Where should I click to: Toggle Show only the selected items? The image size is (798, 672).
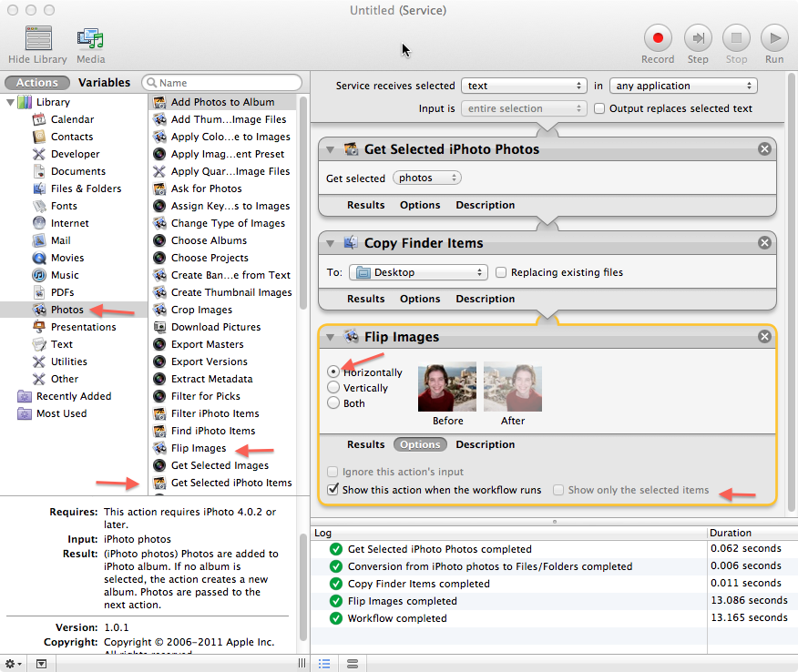tap(558, 490)
